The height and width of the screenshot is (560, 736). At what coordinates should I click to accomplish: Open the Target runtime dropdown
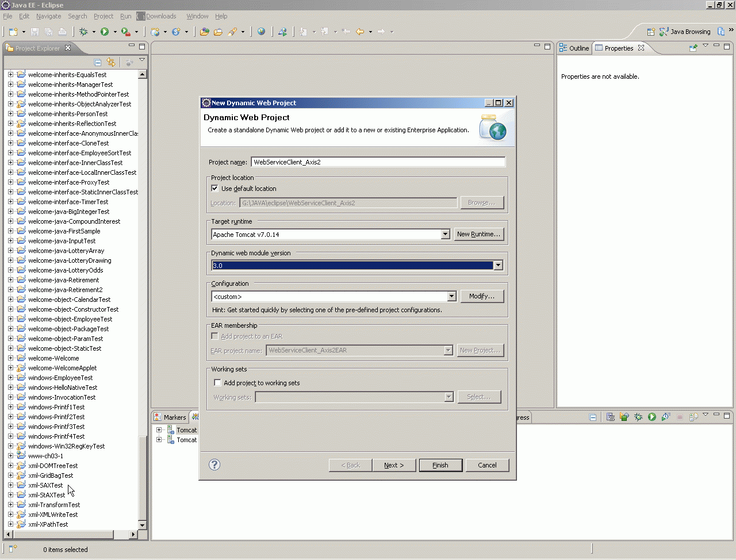[445, 235]
